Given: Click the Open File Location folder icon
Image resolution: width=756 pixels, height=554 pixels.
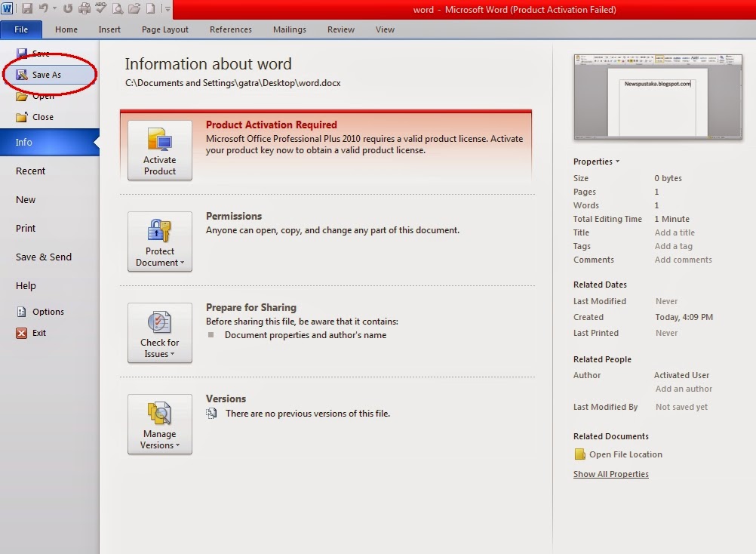Looking at the screenshot, I should coord(579,454).
